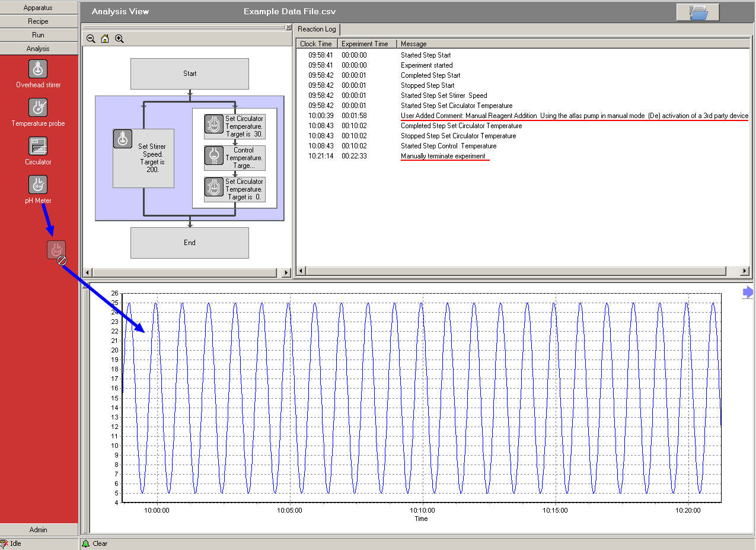Click the 10:05:00 time axis label

click(289, 510)
